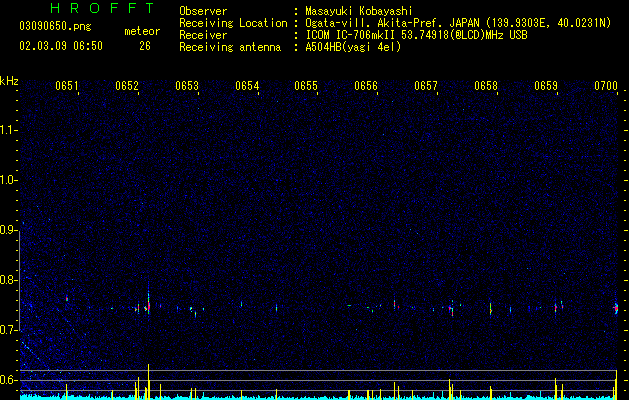This screenshot has height=400, width=629.
Task: Click the 0651 time marker
Action: (x=67, y=86)
